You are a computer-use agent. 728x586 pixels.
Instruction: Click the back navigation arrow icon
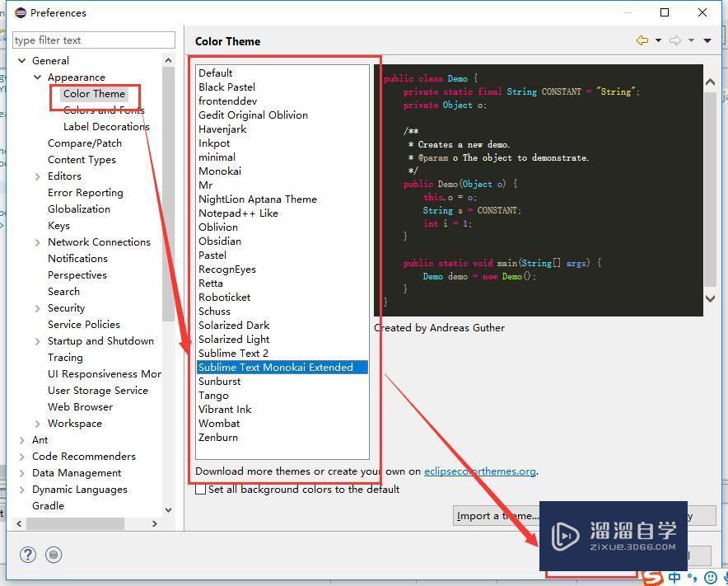coord(642,40)
